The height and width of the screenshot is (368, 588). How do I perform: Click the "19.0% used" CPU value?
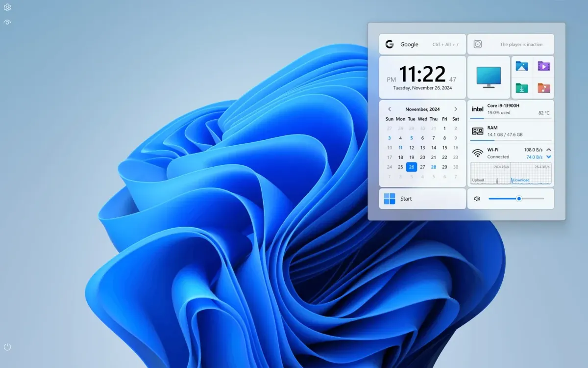pos(499,113)
